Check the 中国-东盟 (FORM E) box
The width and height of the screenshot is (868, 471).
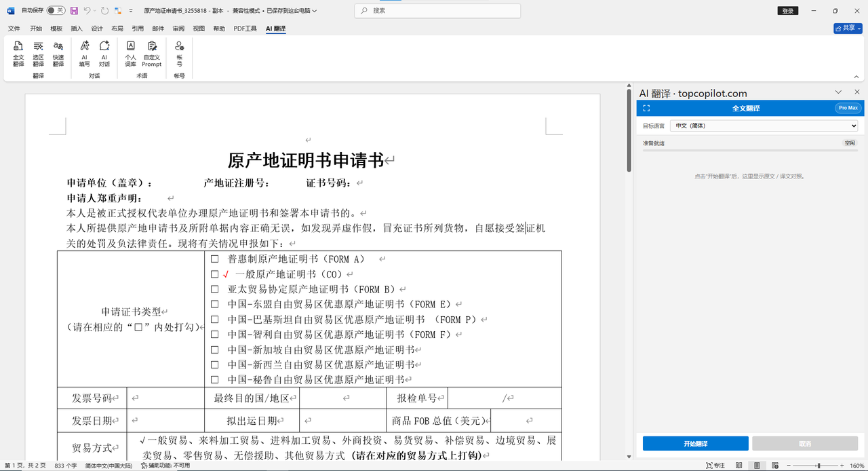tap(215, 304)
